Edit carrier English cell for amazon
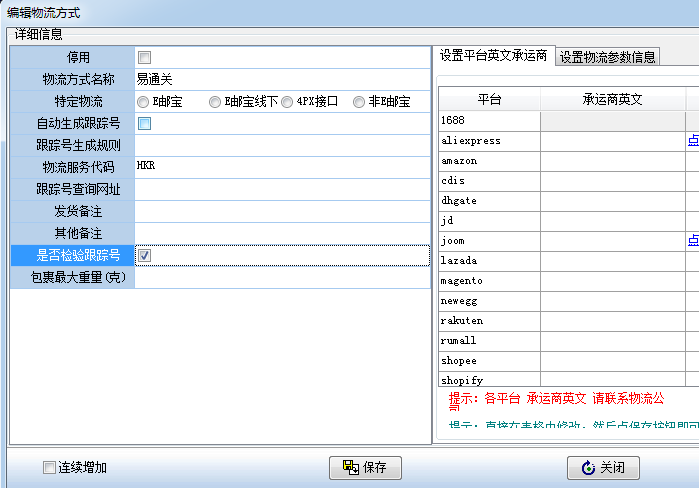Screen dimensions: 699x488 pos(613,161)
